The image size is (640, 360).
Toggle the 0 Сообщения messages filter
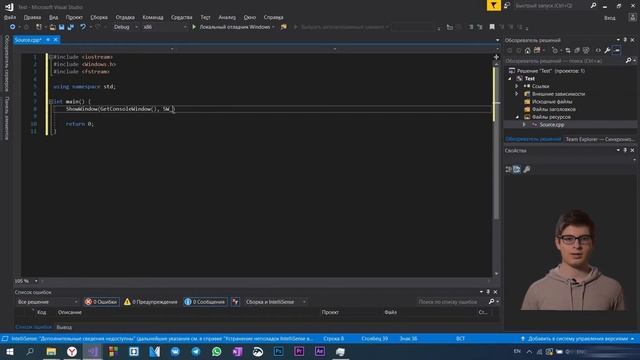point(205,302)
